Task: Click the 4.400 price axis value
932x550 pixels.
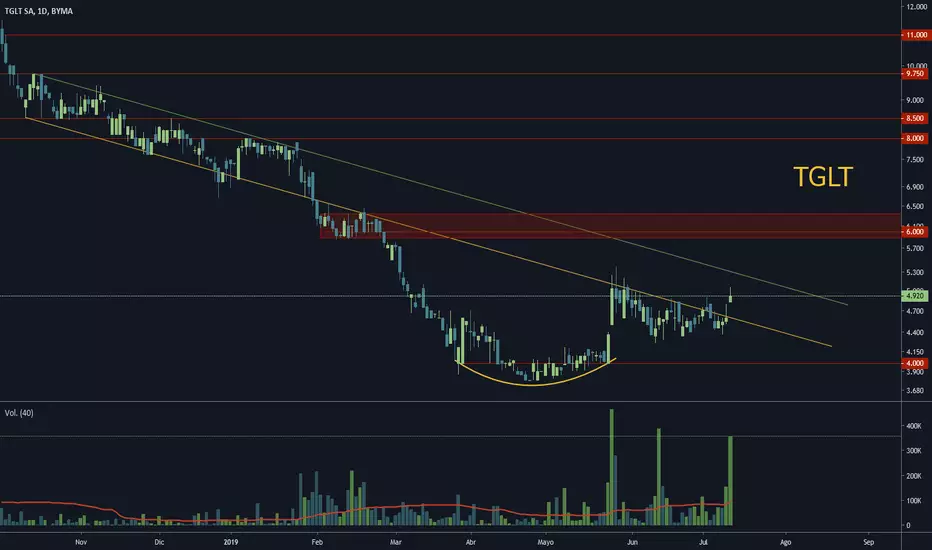Action: click(915, 332)
